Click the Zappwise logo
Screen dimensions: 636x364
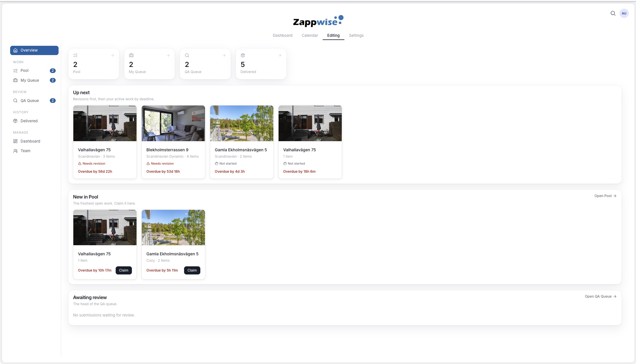318,21
